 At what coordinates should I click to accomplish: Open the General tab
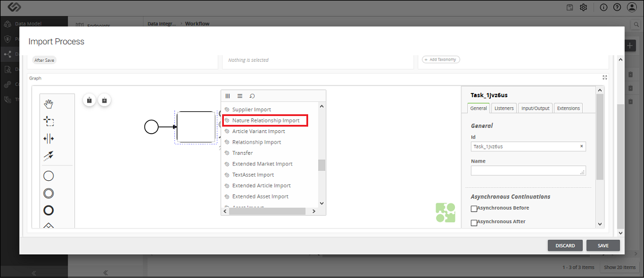pos(478,108)
